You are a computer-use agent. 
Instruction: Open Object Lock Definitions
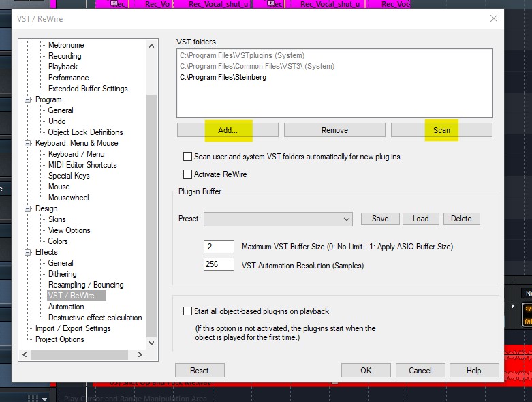click(85, 132)
